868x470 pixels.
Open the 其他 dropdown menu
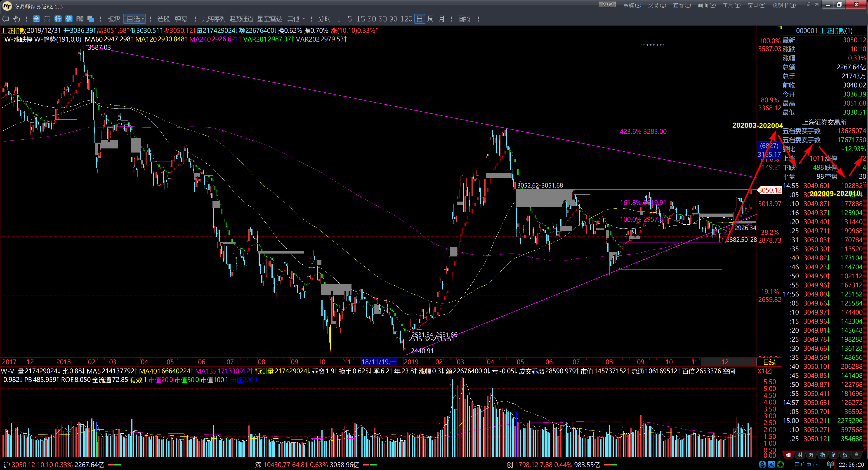pyautogui.click(x=296, y=19)
